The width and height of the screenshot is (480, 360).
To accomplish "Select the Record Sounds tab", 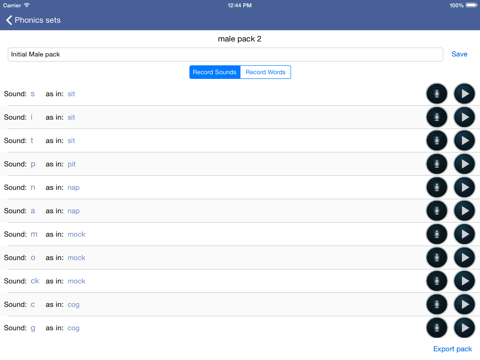I will coord(215,72).
